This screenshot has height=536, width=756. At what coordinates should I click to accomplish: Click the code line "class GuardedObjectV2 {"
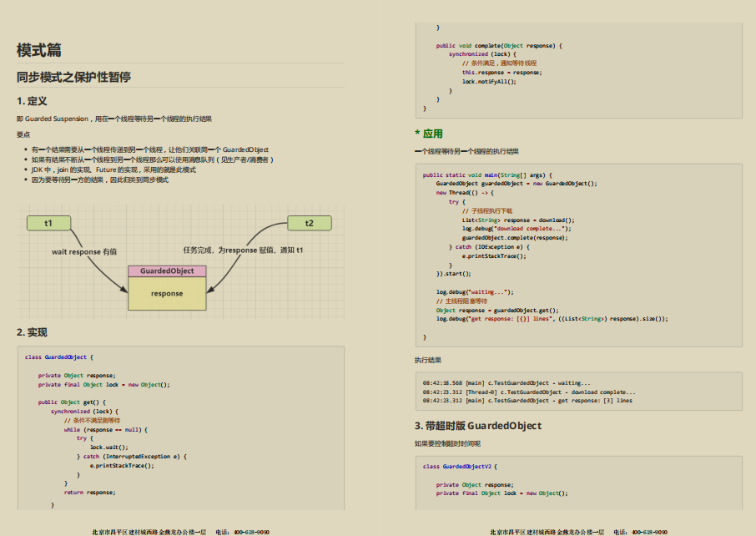[460, 467]
